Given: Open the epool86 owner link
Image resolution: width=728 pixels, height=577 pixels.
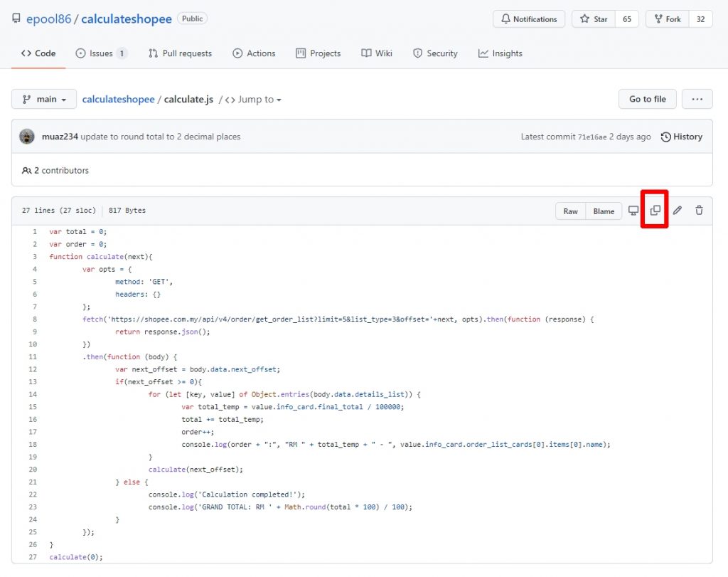Looking at the screenshot, I should (x=48, y=19).
